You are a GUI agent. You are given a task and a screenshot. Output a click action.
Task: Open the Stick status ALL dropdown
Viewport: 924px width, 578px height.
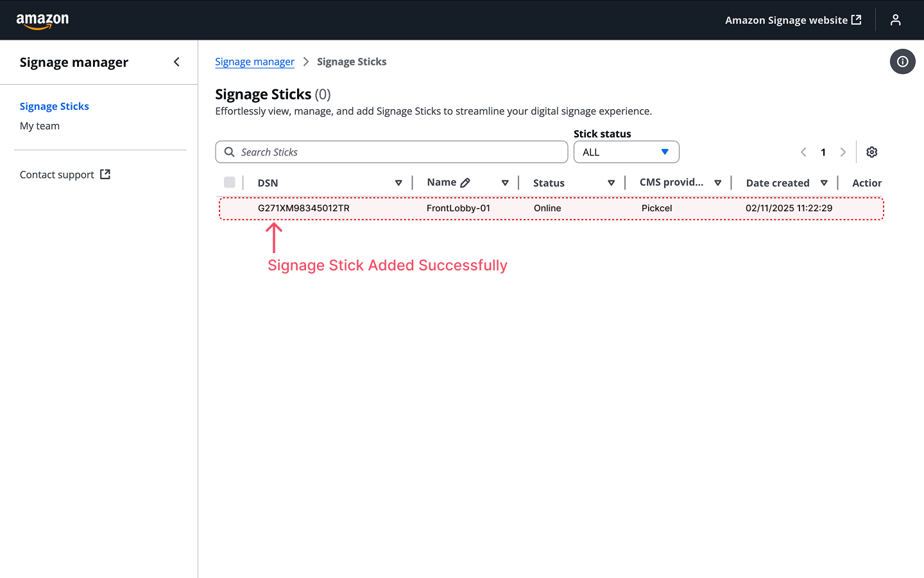click(626, 152)
